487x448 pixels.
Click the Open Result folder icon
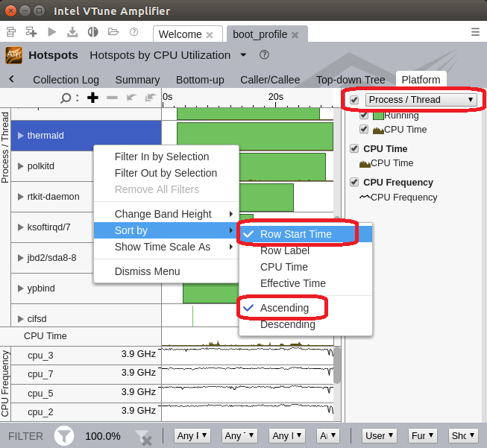pyautogui.click(x=113, y=32)
